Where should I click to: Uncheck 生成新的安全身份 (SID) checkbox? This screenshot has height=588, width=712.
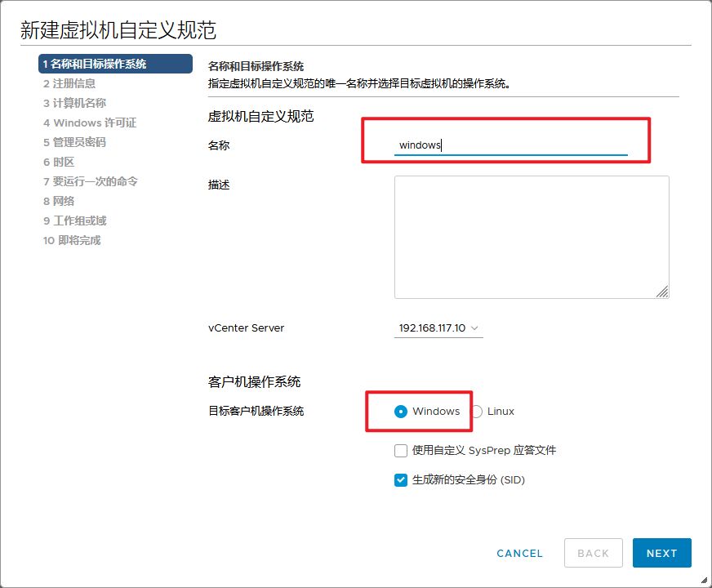coord(401,480)
